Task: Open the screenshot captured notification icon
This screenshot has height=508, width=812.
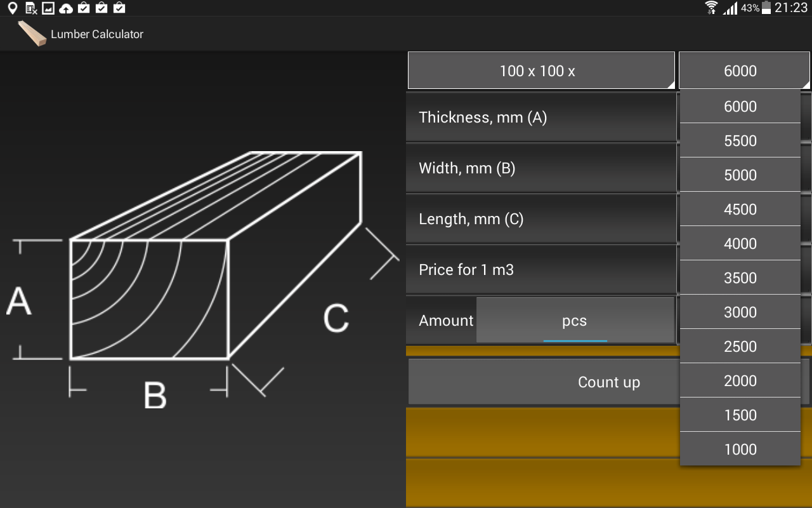Action: (x=48, y=8)
